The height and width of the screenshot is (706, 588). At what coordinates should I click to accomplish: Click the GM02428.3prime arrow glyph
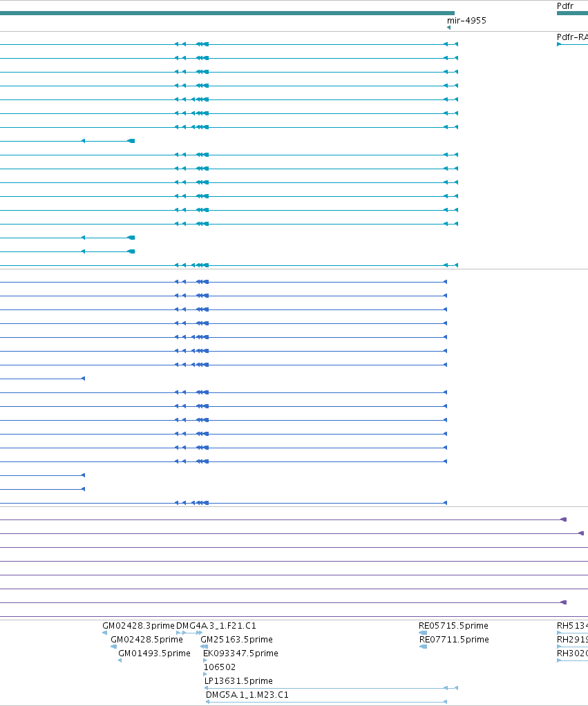[x=105, y=633]
